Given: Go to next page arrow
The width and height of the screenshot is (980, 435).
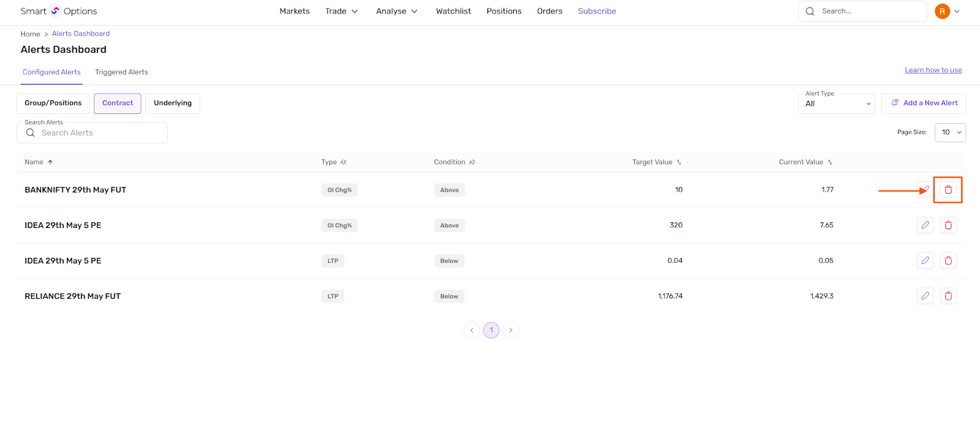Looking at the screenshot, I should pos(511,330).
